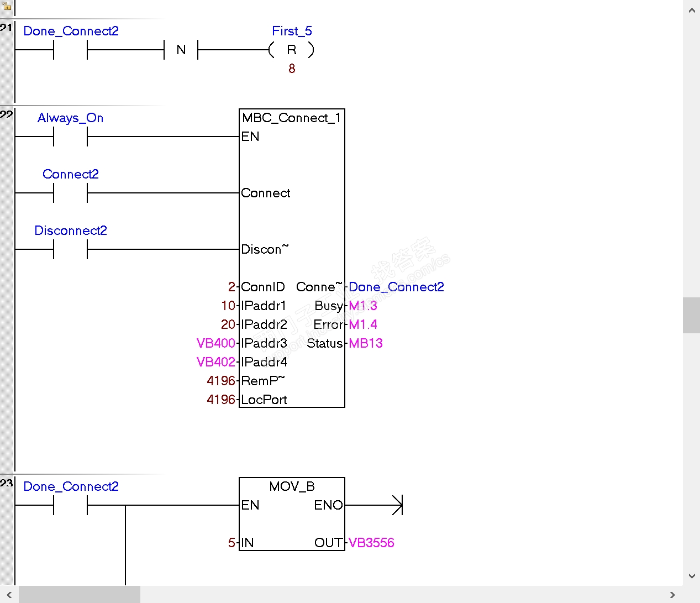Select the First_5 reset coil

pos(292,50)
